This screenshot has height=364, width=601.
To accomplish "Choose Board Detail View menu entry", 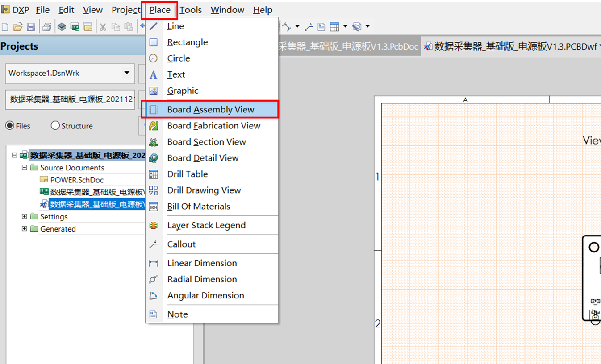I will [212, 158].
